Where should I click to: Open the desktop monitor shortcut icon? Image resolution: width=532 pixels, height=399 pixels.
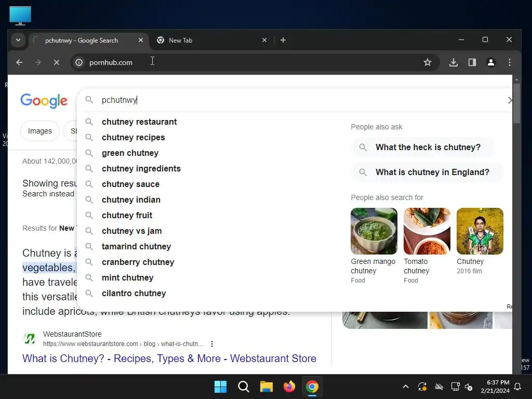click(x=20, y=16)
